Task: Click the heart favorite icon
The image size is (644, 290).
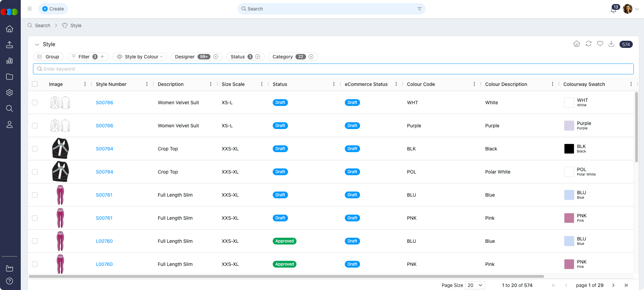Action: [600, 44]
